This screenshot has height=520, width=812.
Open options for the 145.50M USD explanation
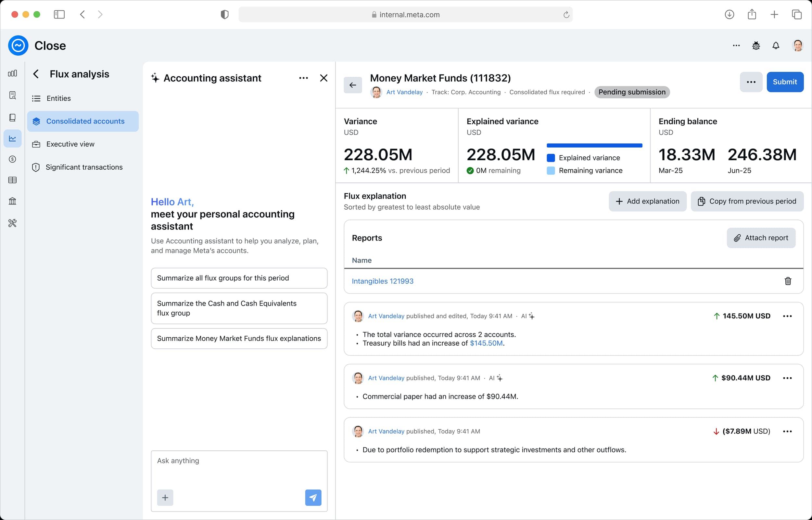click(787, 316)
